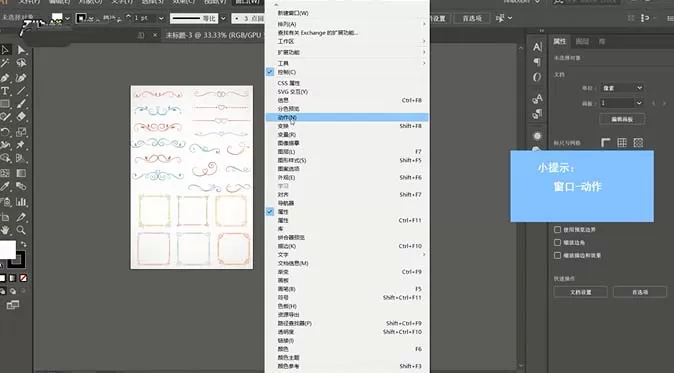The image size is (674, 373).
Task: Select the Type tool
Action: [5, 91]
